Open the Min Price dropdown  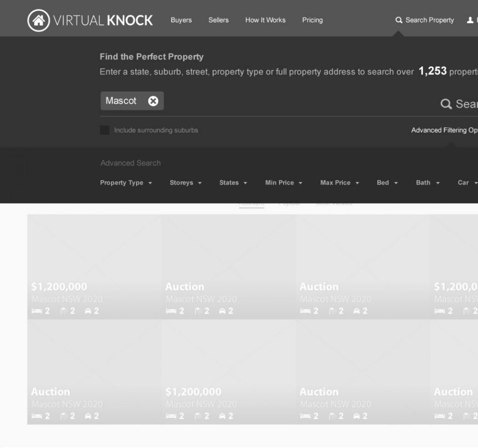click(284, 183)
